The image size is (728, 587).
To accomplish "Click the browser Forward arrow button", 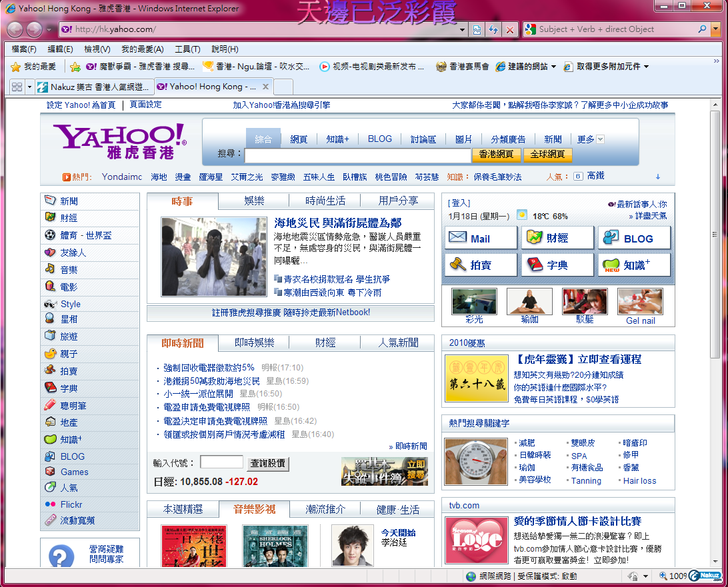I will coord(34,29).
